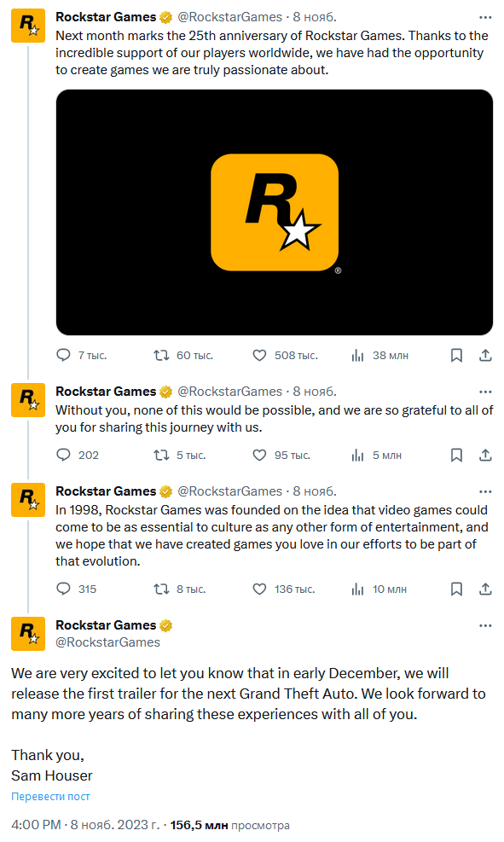Bookmark the first anniversary tweet

(x=456, y=355)
